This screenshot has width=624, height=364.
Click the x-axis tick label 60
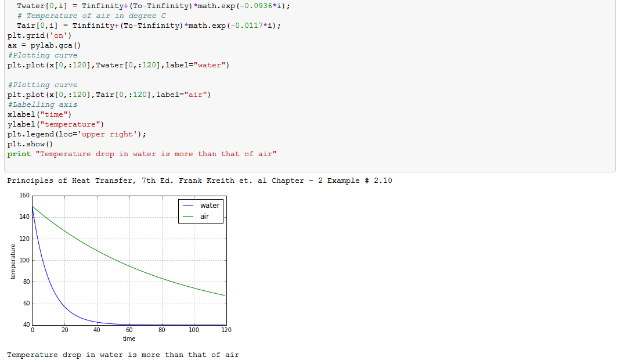(129, 330)
